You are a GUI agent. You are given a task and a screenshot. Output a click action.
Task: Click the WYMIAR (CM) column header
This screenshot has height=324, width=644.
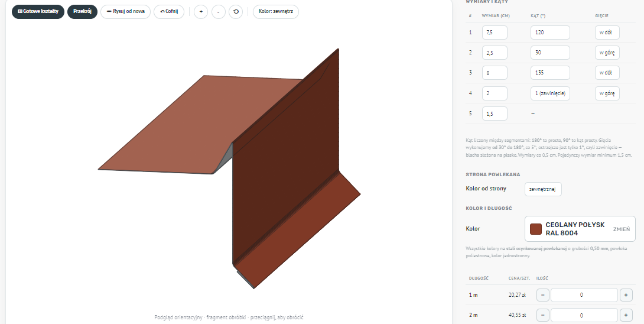click(x=496, y=16)
